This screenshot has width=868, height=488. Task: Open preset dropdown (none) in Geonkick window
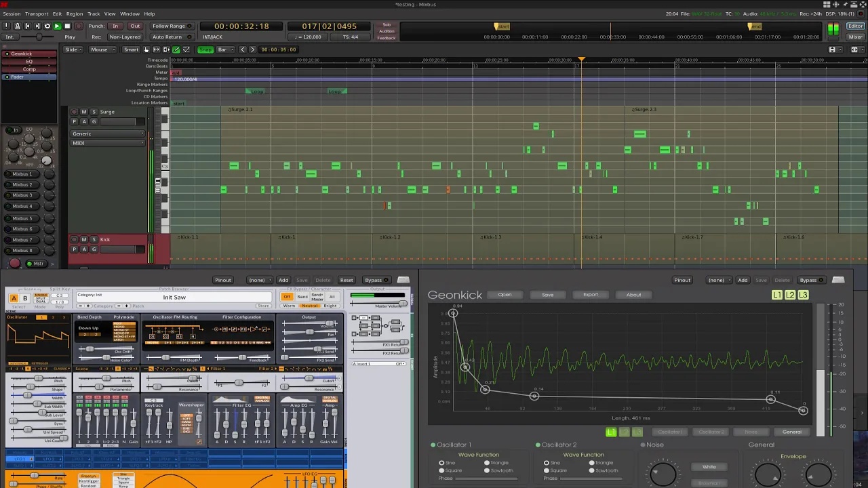(x=719, y=280)
